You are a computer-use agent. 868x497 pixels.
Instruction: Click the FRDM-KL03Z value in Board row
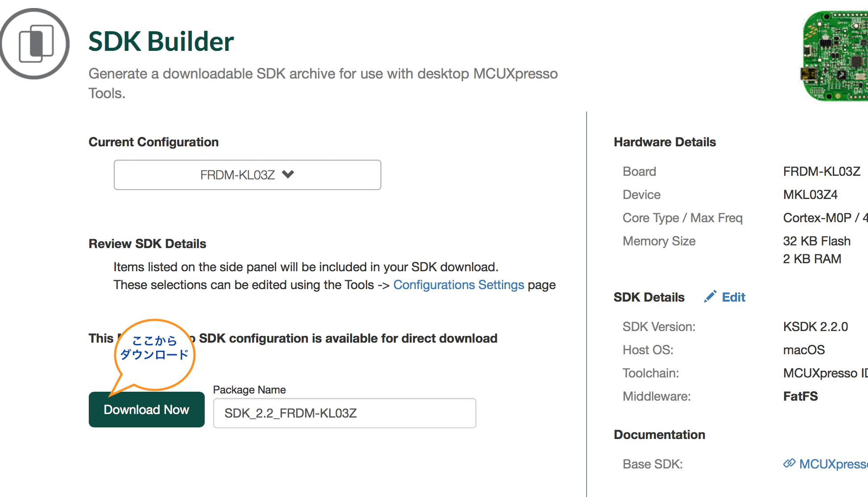coord(822,171)
